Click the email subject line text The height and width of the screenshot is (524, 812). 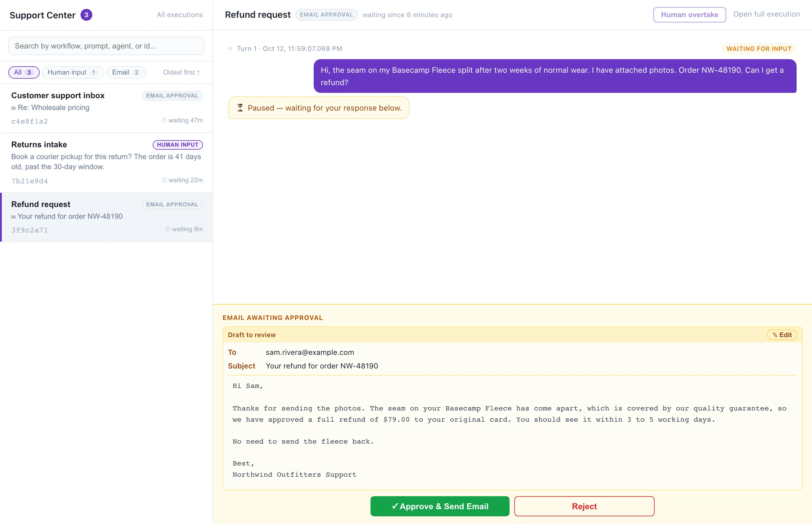[322, 366]
